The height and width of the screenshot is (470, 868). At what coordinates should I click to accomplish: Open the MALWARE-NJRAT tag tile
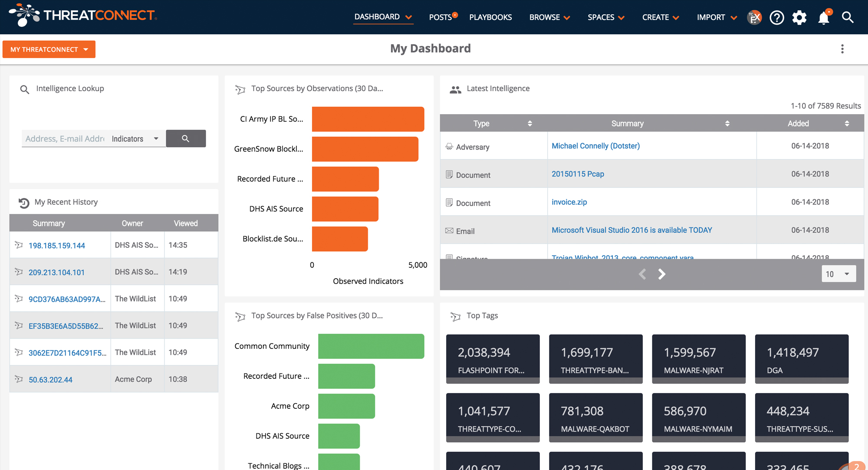coord(699,359)
